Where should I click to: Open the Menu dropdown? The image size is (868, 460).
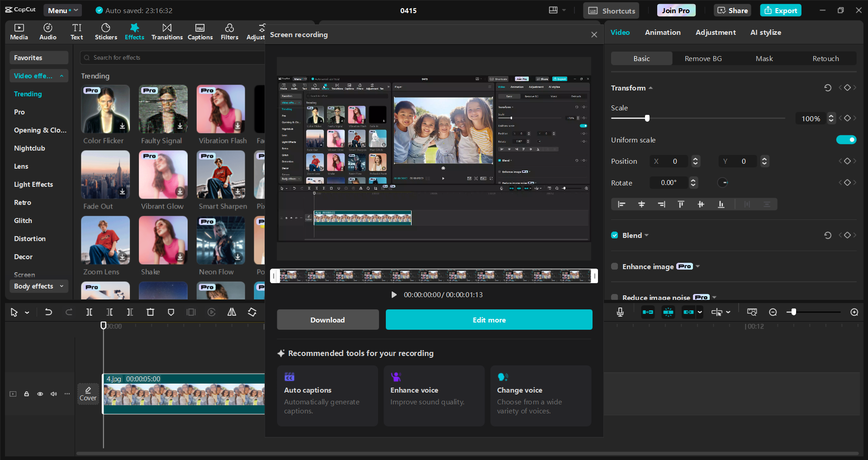coord(62,10)
